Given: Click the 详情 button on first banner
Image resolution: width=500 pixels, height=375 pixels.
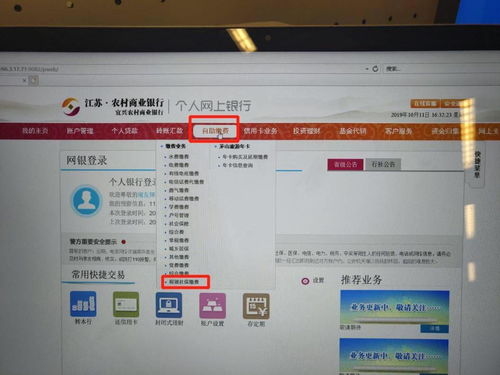Looking at the screenshot, I should 434,328.
